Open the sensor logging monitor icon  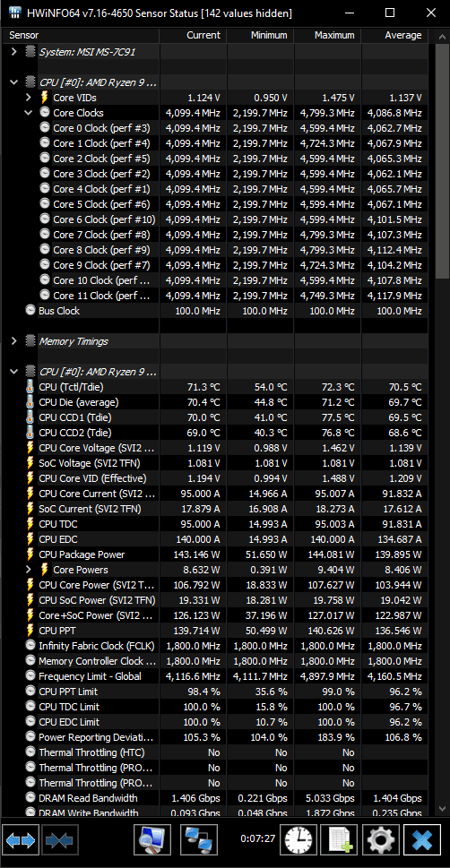(152, 839)
